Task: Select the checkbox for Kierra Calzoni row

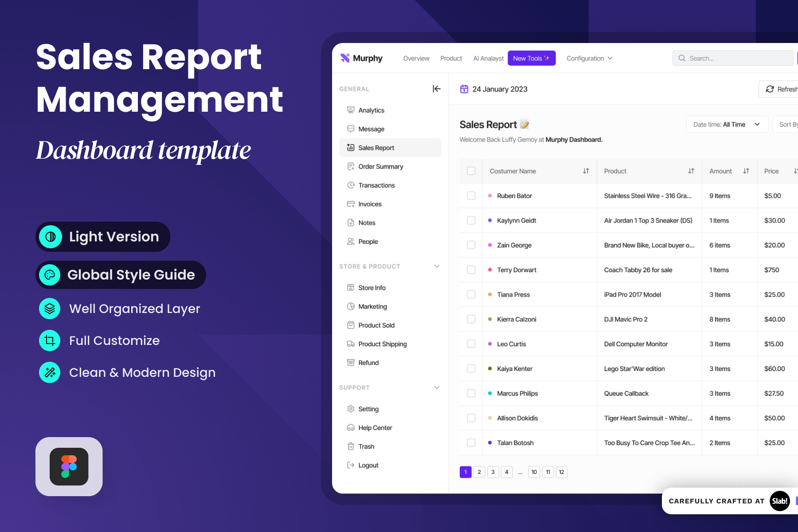Action: 471,319
